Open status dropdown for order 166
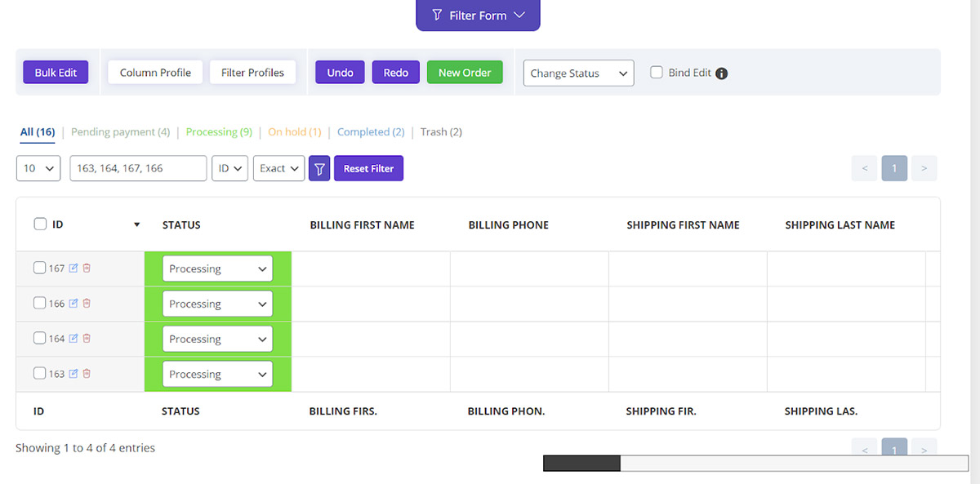Screen dimensions: 980x484 coord(217,304)
